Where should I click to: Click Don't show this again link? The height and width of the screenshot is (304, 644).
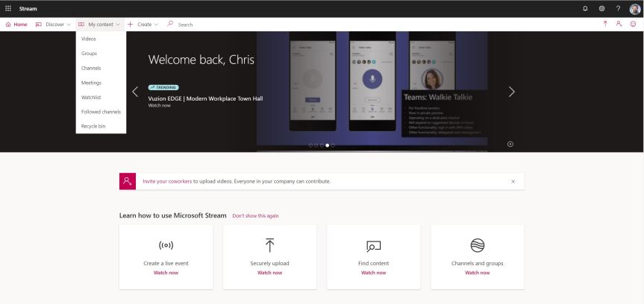tap(255, 216)
